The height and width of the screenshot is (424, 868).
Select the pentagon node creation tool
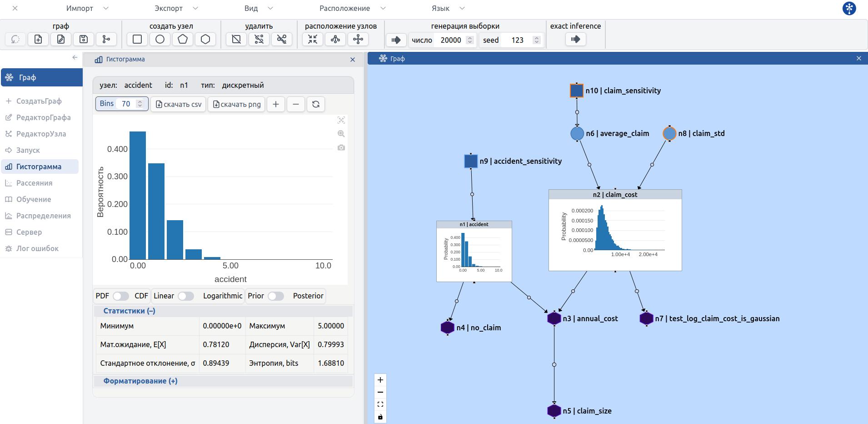coord(183,40)
